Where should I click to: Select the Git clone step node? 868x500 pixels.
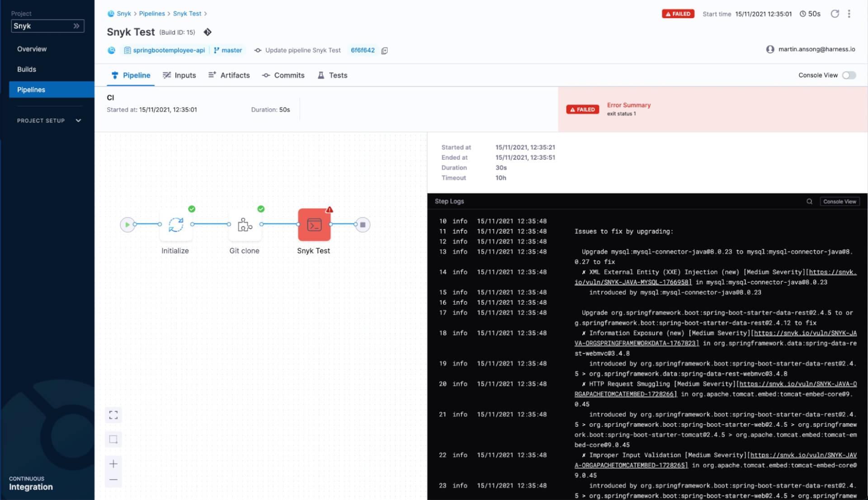[245, 224]
